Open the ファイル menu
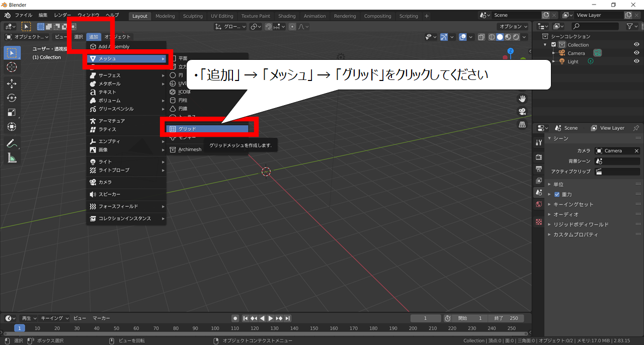Viewport: 644px width, 345px height. (x=23, y=15)
